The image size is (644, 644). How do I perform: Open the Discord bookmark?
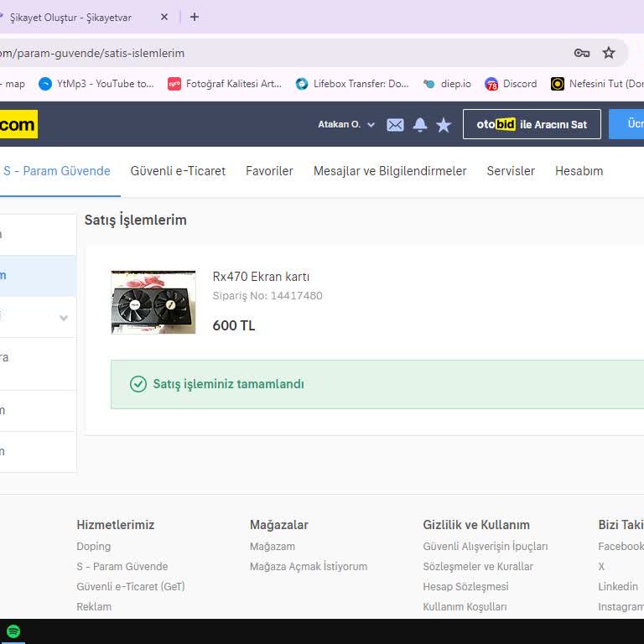[x=511, y=84]
